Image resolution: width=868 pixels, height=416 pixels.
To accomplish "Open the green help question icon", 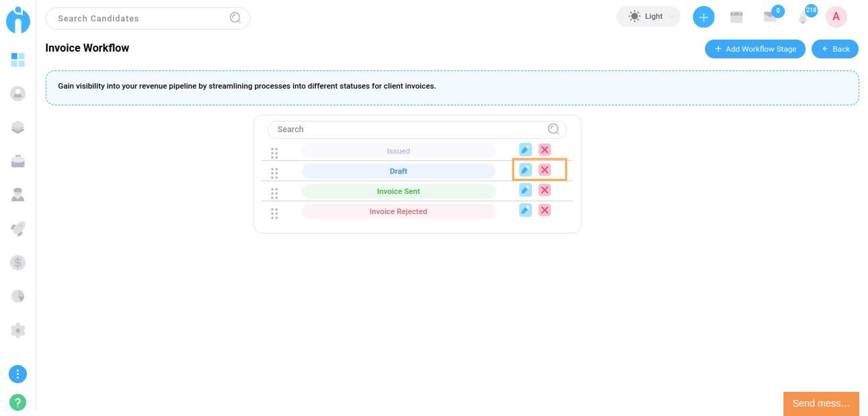I will pos(18,403).
